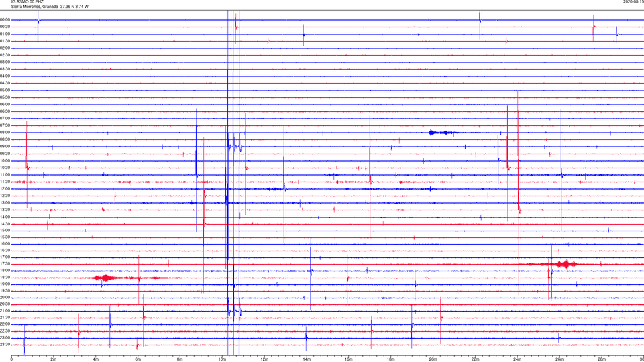Click the emergent blue event on the 08:00 trace
Image resolution: width=644 pixels, height=362 pixels.
tap(443, 133)
